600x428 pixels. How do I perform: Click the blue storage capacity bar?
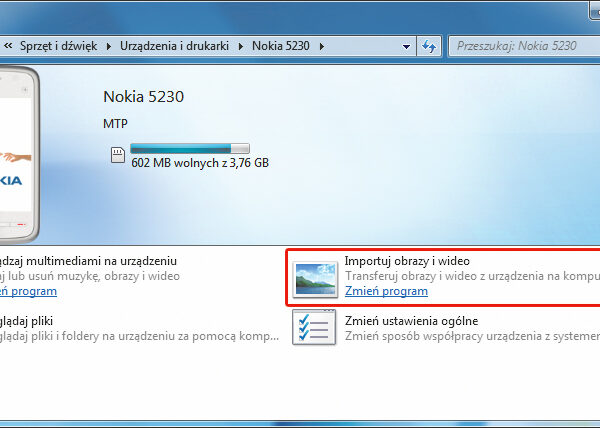190,150
